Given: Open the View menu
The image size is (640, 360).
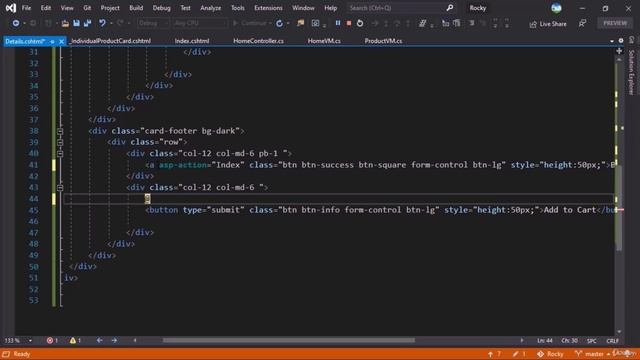Looking at the screenshot, I should (67, 8).
